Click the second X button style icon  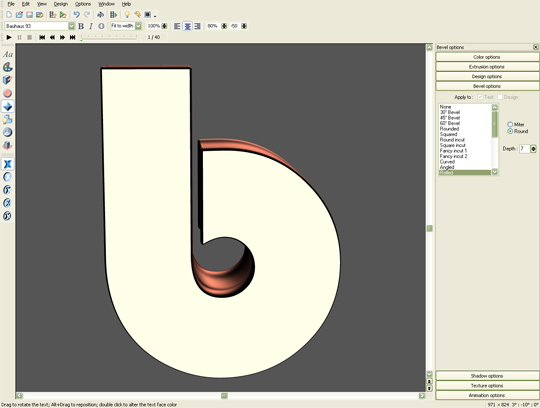click(8, 177)
